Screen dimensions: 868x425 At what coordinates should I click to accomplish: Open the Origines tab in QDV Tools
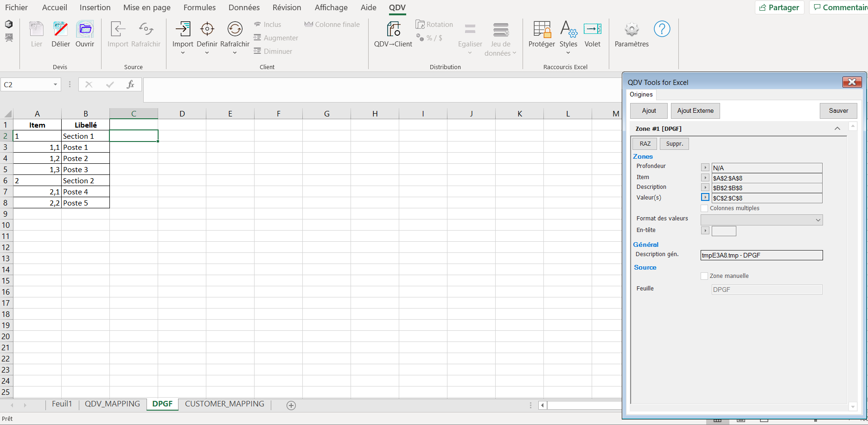coord(641,95)
